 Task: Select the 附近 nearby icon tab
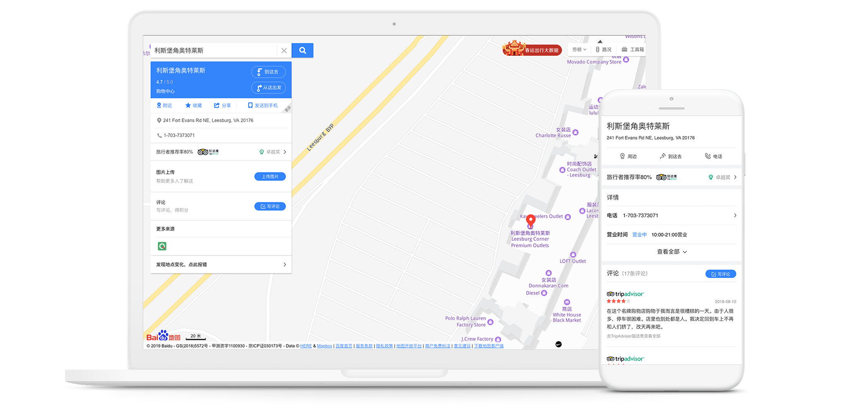[164, 106]
